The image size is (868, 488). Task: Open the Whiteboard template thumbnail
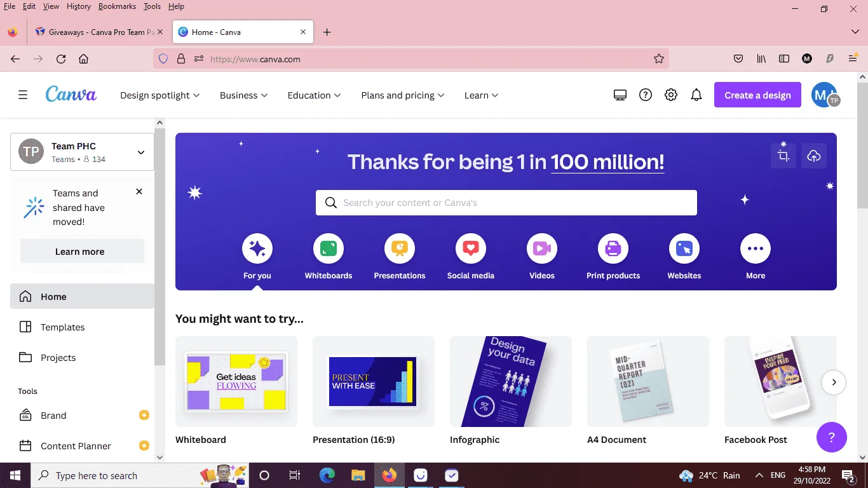pyautogui.click(x=236, y=382)
